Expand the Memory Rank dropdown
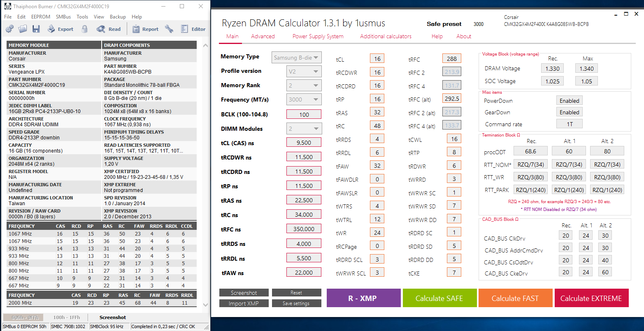 point(304,86)
